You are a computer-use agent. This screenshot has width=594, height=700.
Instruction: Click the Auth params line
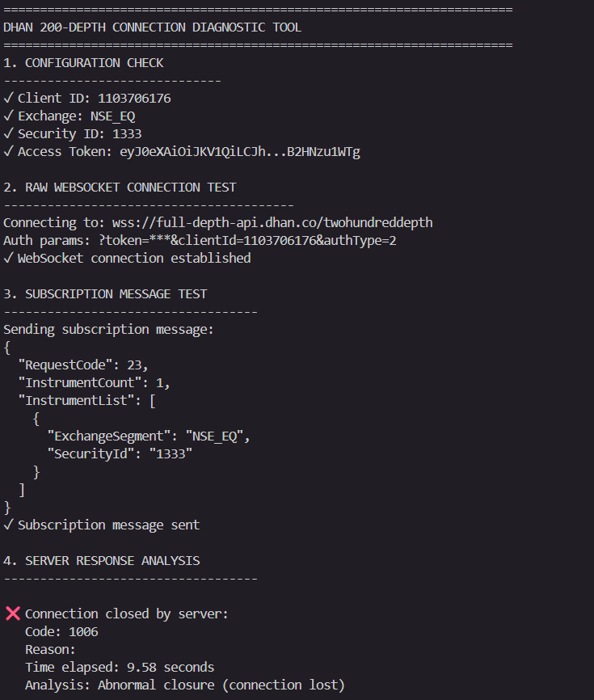[200, 241]
